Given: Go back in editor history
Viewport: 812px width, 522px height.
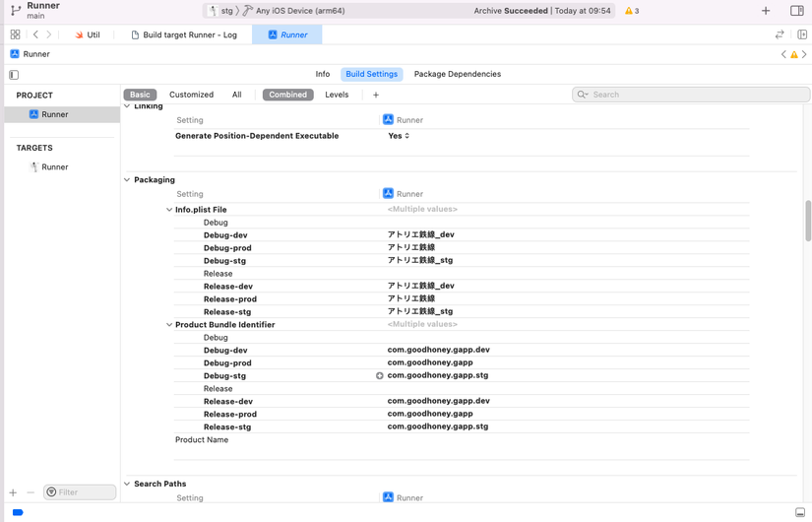Looking at the screenshot, I should (35, 34).
